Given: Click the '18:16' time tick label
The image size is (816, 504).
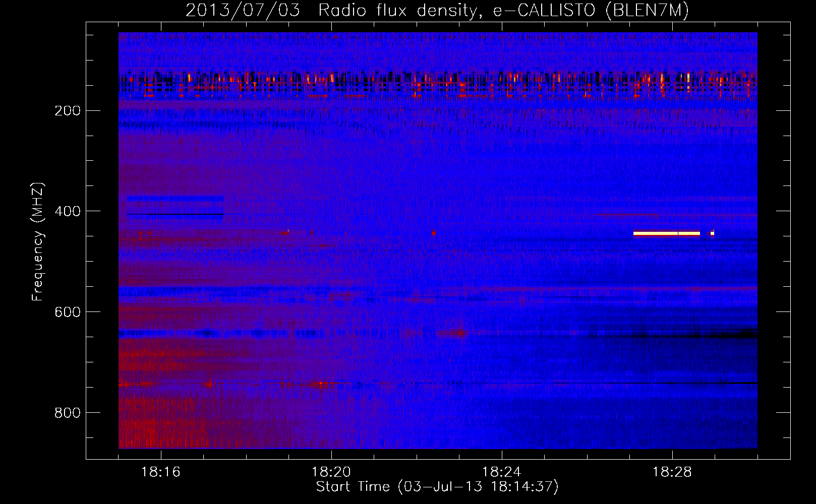Looking at the screenshot, I should pyautogui.click(x=161, y=472).
